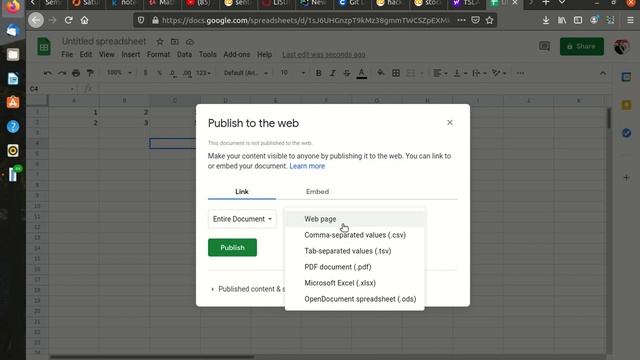Click the print icon in toolbar
Viewport: 640px width, 360px height.
(x=76, y=73)
